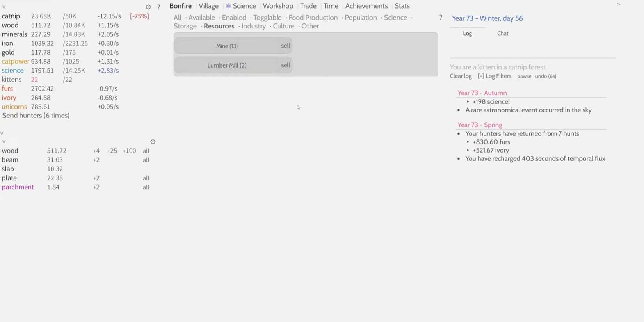Expand the Log Filters section
The height and width of the screenshot is (322, 644).
pos(494,76)
